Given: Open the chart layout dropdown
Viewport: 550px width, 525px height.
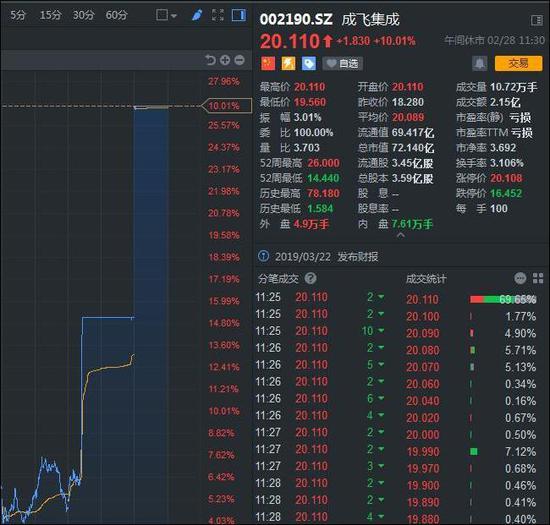Looking at the screenshot, I should [x=166, y=15].
